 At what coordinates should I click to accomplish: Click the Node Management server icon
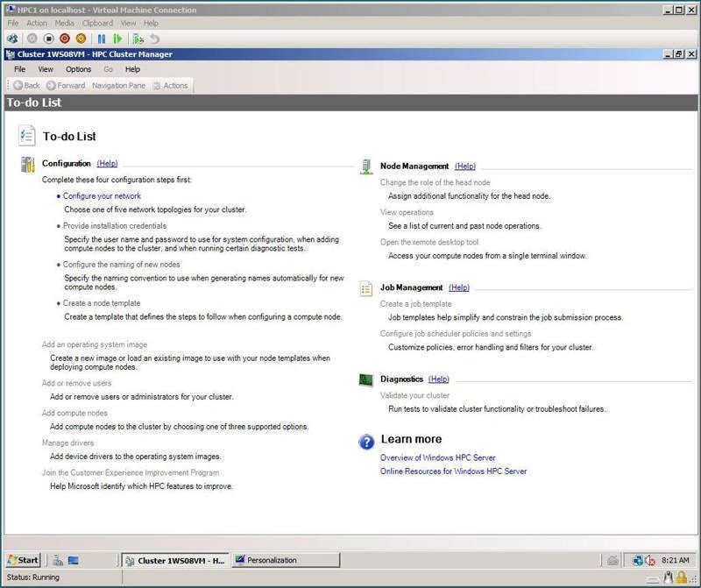pos(366,166)
